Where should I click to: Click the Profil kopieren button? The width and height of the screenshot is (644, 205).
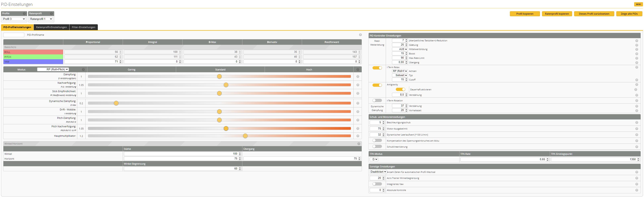[x=525, y=14]
